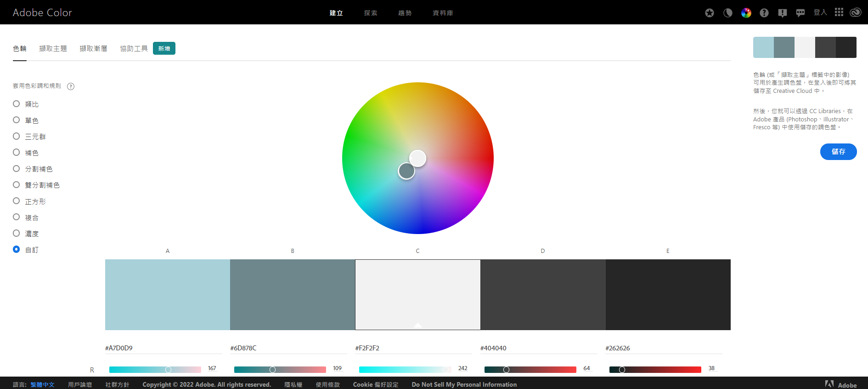Open the 隱私權 footer link
The width and height of the screenshot is (868, 389).
tap(293, 384)
